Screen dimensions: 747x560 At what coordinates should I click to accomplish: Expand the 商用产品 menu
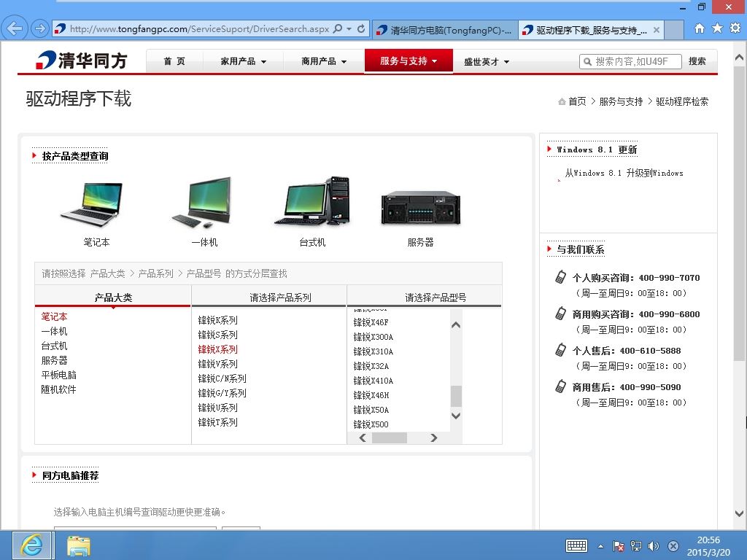[x=324, y=61]
